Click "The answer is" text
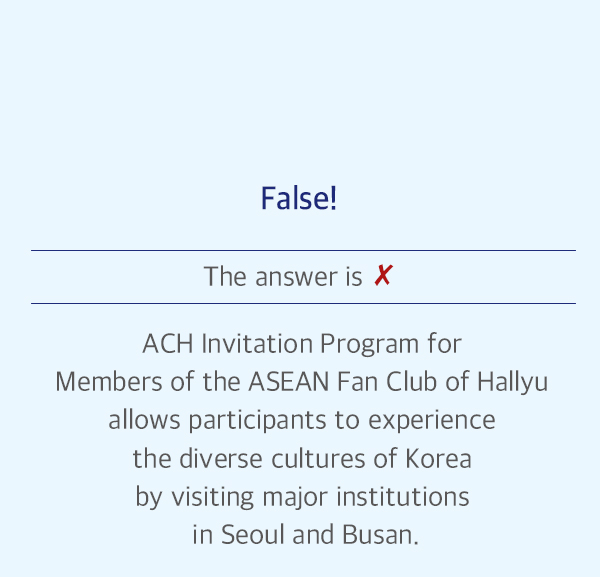Image resolution: width=600 pixels, height=577 pixels. coord(283,276)
